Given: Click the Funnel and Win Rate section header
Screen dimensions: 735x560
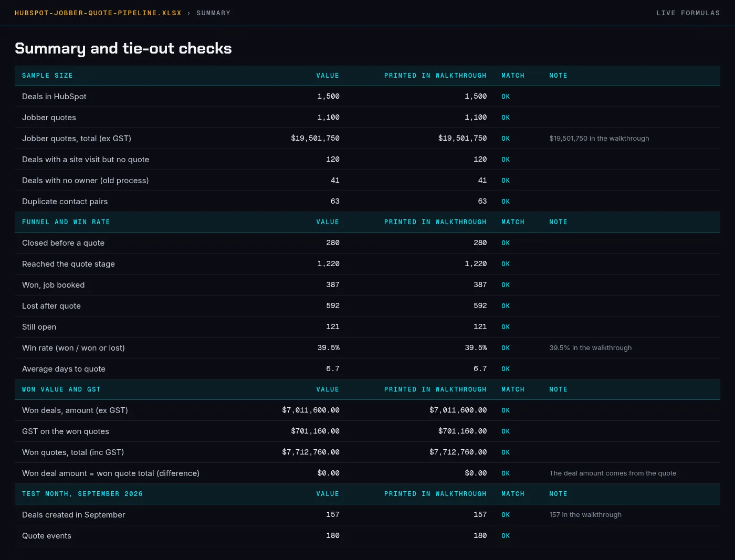Looking at the screenshot, I should (x=66, y=222).
